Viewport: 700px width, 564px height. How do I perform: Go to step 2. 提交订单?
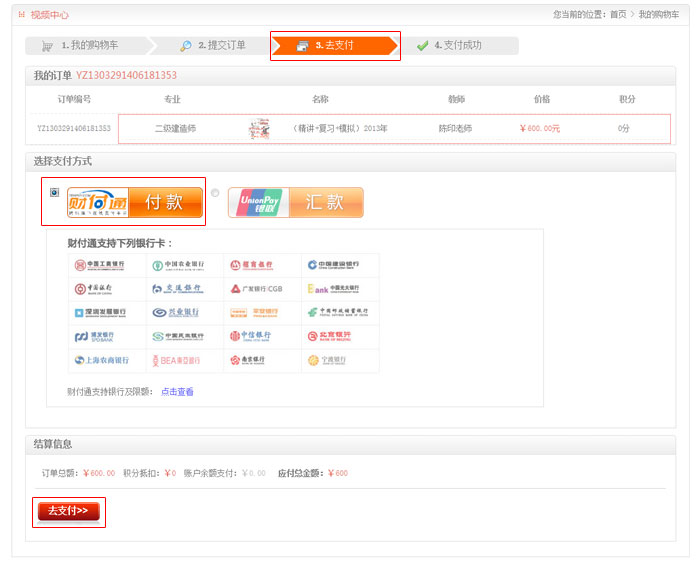pos(212,46)
